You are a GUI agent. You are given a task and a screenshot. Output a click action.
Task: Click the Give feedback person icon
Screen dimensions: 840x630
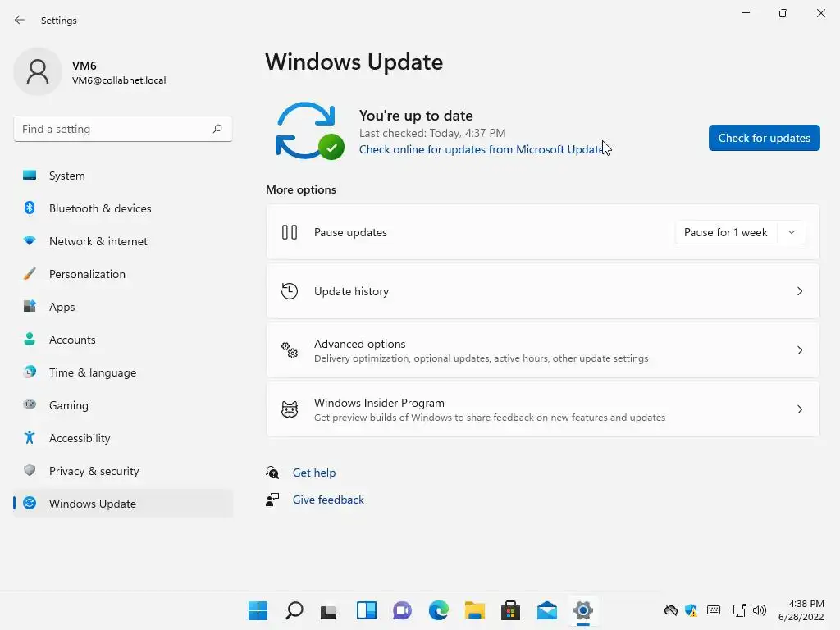coord(272,500)
